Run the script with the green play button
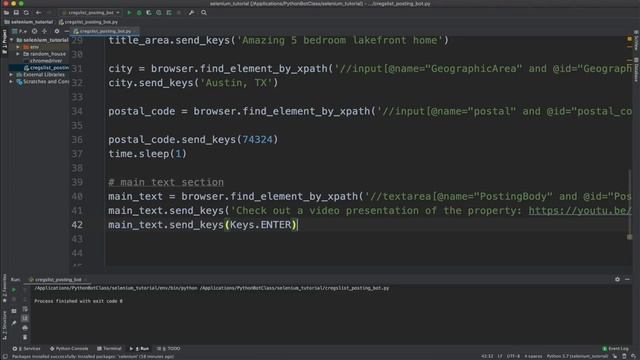 point(129,13)
